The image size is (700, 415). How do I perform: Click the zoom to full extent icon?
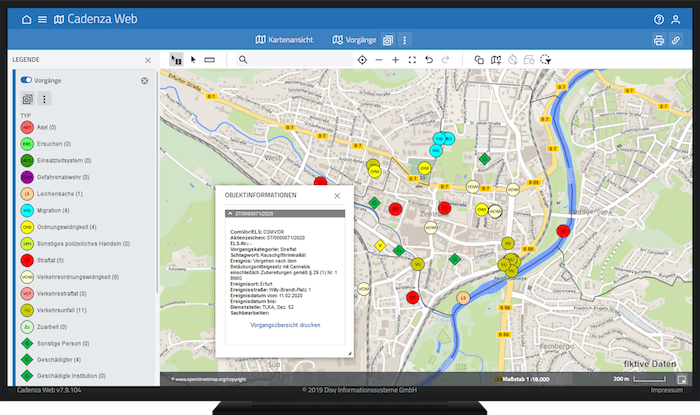(412, 60)
